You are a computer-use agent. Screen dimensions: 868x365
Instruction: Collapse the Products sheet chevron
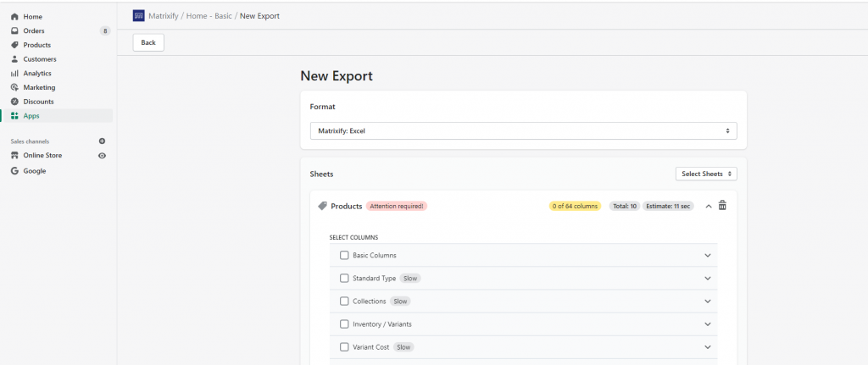708,207
